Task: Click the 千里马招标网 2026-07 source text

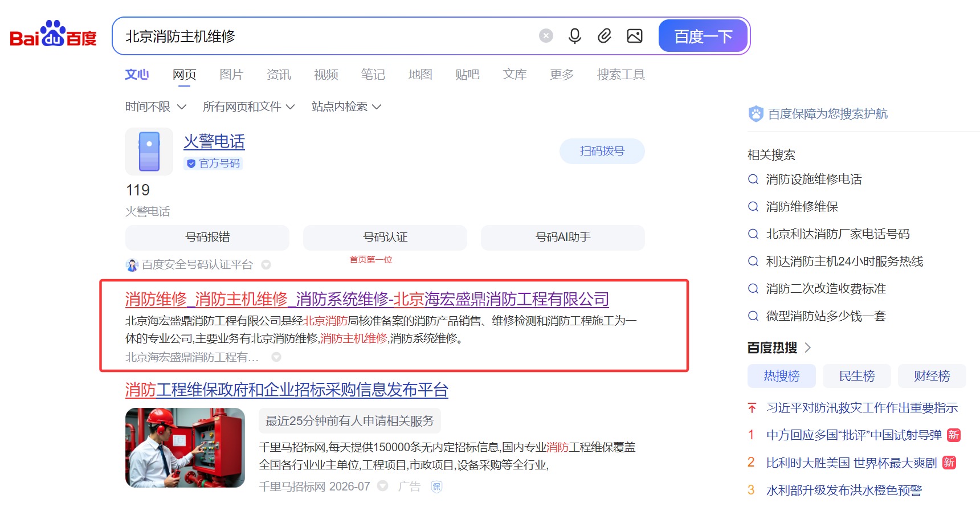Action: pos(315,486)
